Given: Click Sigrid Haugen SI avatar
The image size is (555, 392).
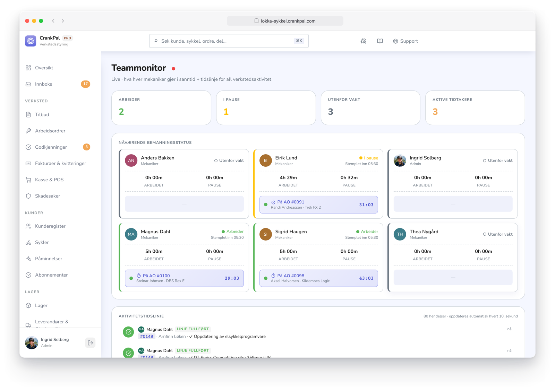Looking at the screenshot, I should click(x=266, y=234).
